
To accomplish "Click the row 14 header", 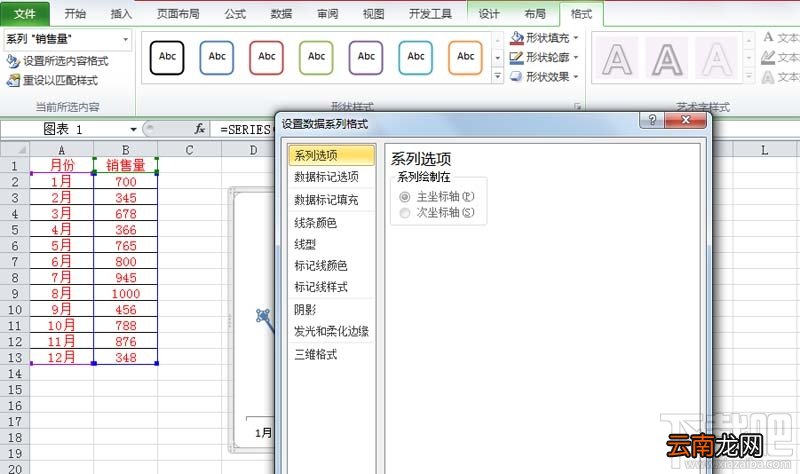I will [15, 373].
